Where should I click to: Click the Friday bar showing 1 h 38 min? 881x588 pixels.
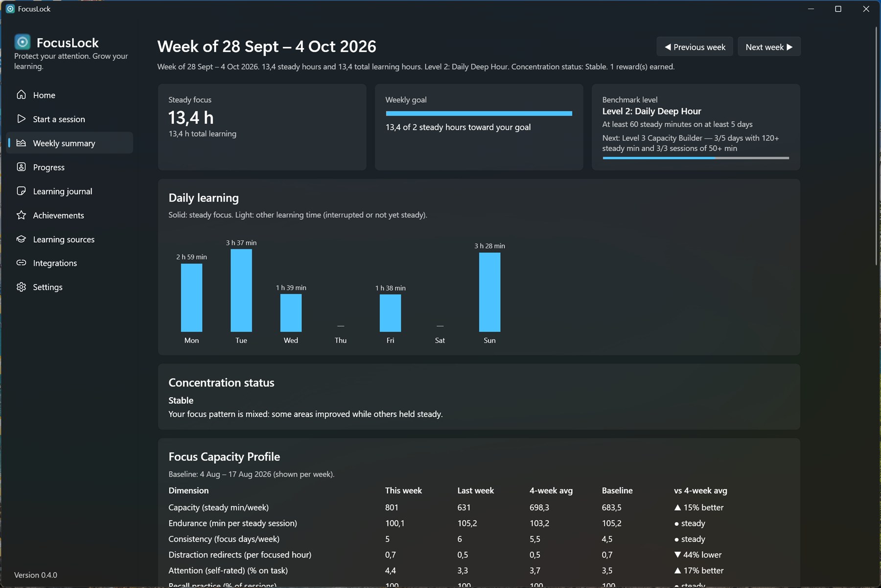coord(390,313)
